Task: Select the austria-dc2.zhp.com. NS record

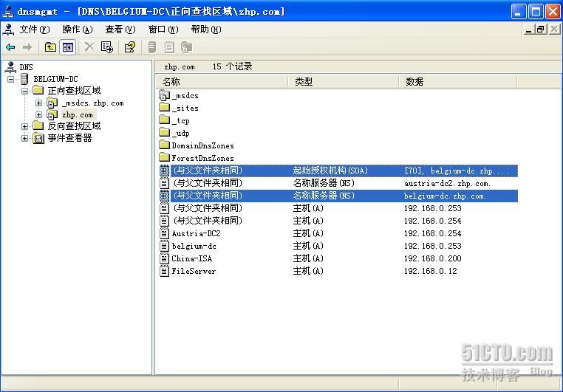Action: 338,183
